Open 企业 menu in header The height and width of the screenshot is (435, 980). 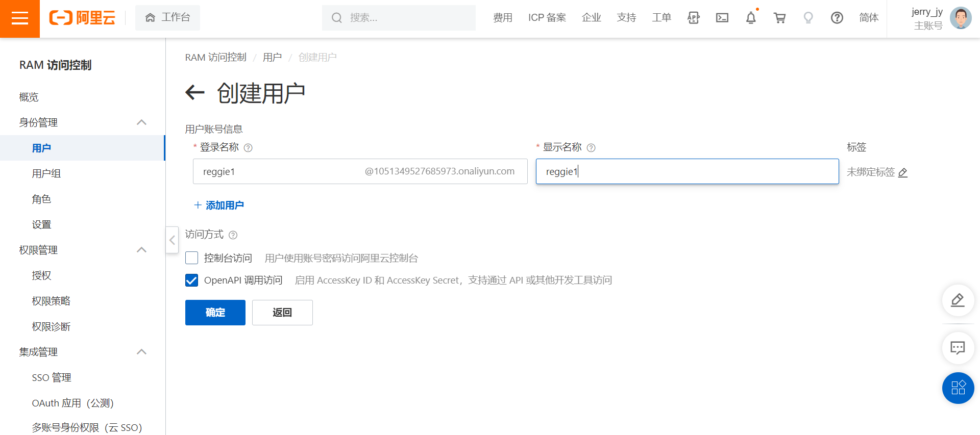[x=592, y=18]
